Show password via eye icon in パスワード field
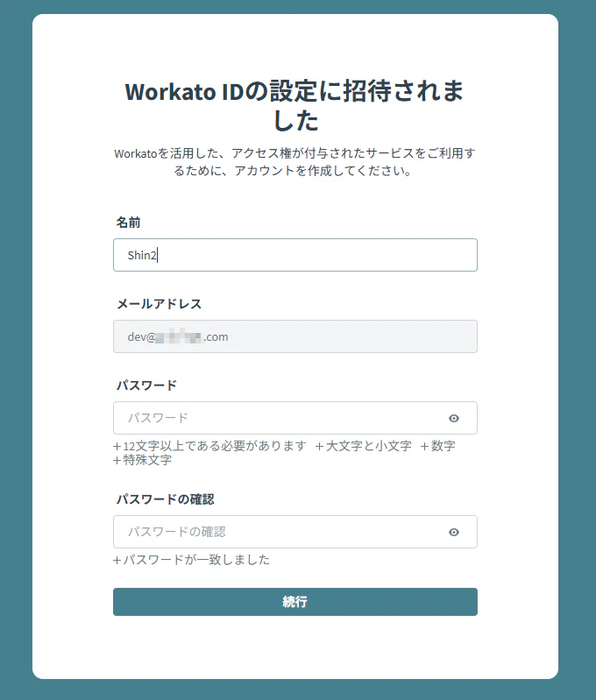Screen dimensions: 596x700 (x=454, y=418)
